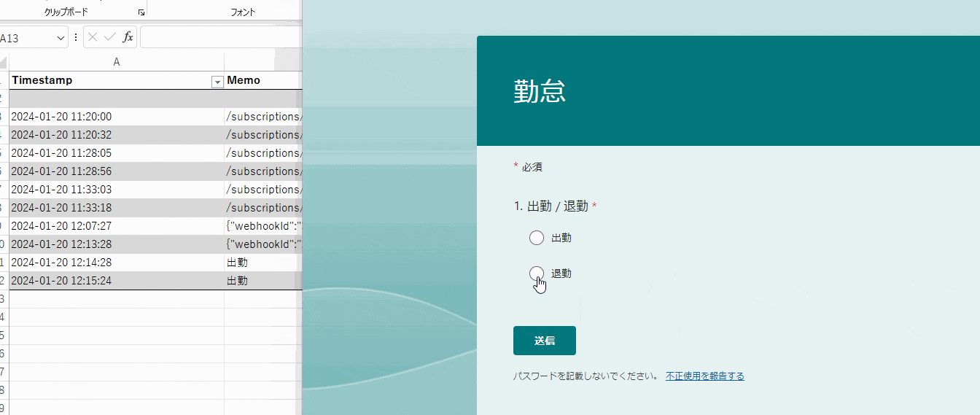
Task: Click the Name Box showing A13
Action: click(26, 37)
